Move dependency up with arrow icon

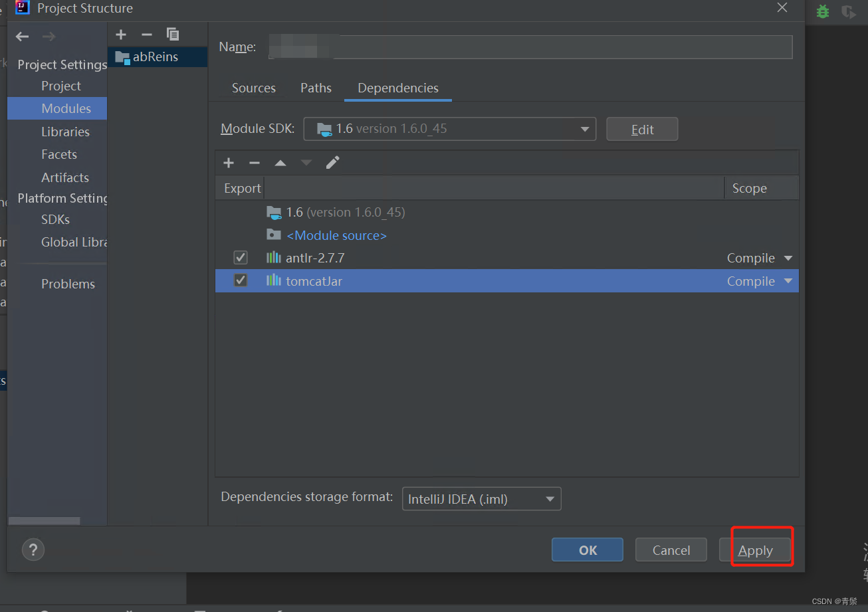(280, 163)
